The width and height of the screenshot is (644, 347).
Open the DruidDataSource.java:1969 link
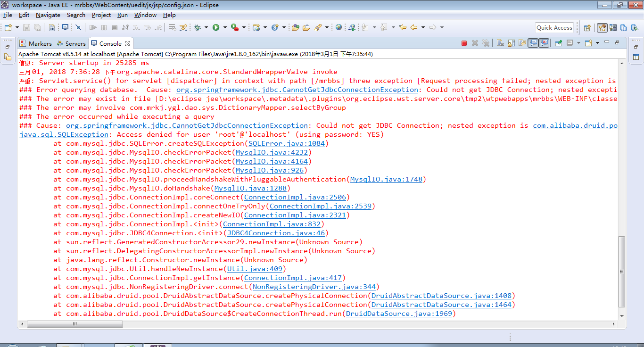tap(399, 314)
